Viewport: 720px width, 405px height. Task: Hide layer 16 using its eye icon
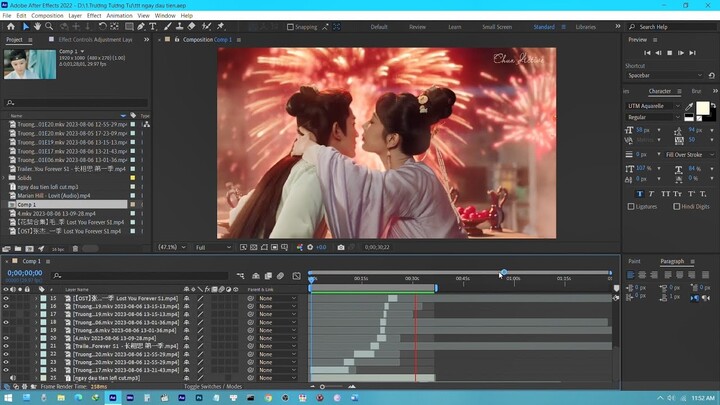(x=6, y=306)
